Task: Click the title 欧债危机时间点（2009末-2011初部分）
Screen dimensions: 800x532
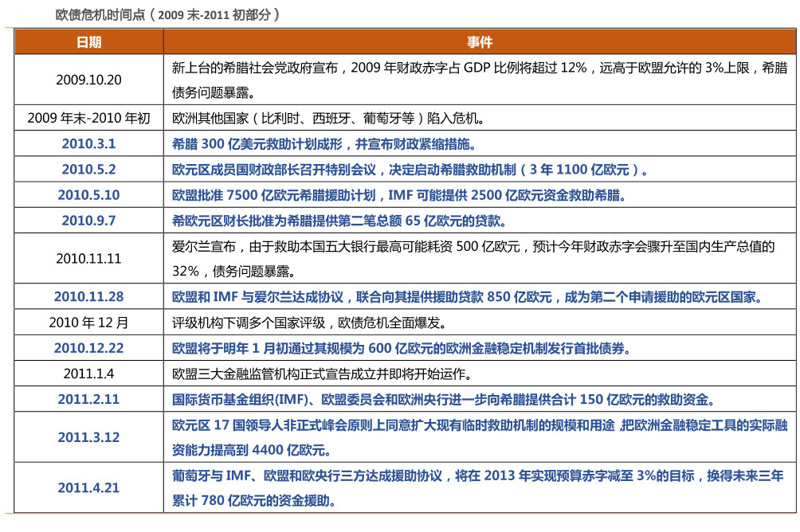Action: pyautogui.click(x=168, y=15)
